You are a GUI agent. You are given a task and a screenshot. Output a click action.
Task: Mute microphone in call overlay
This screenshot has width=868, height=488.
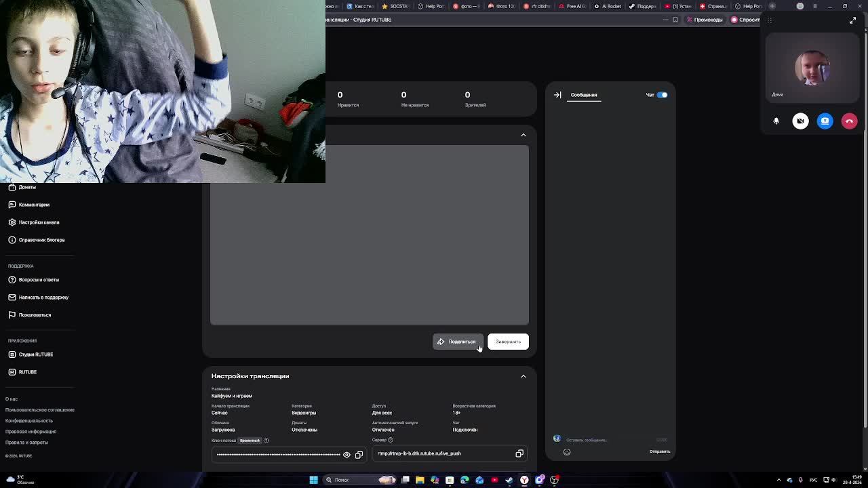[776, 121]
